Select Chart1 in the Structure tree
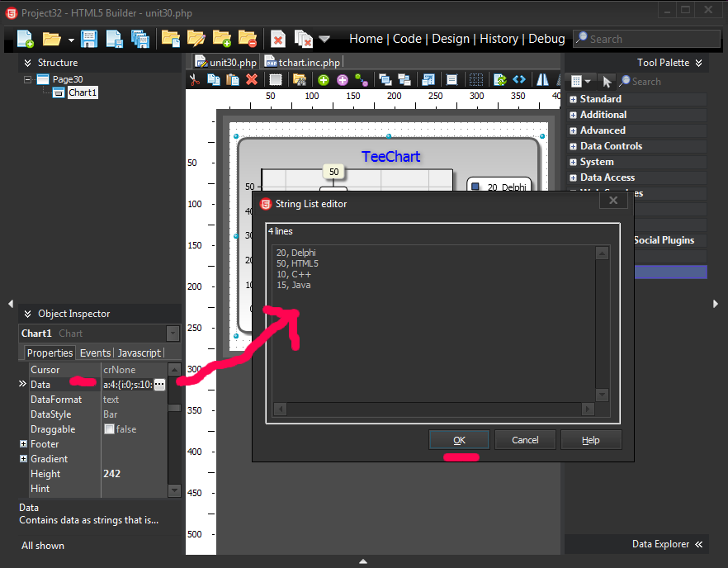This screenshot has height=568, width=728. coord(83,92)
